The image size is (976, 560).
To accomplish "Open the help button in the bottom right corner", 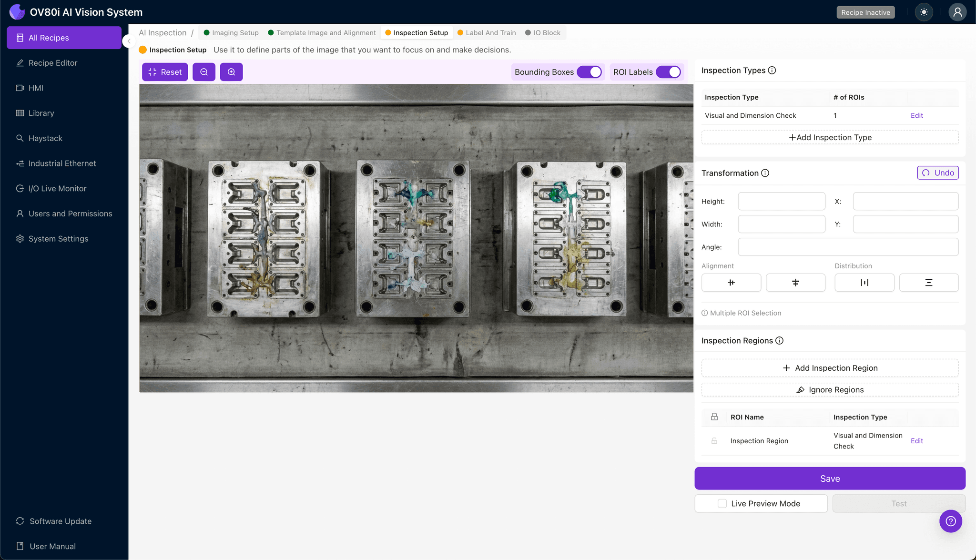I will click(x=951, y=521).
